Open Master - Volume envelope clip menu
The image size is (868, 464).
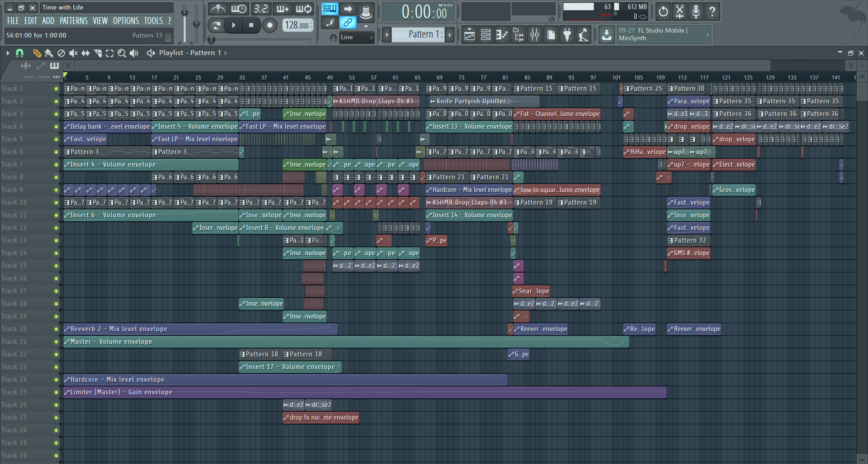[x=67, y=342]
